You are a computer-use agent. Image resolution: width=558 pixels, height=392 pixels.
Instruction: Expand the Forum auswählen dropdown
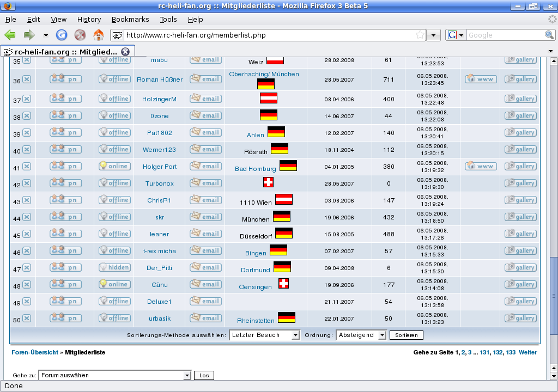(x=115, y=375)
